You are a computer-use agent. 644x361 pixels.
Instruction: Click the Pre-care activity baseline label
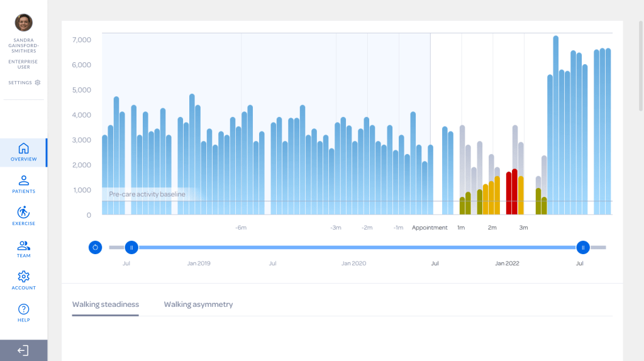147,194
